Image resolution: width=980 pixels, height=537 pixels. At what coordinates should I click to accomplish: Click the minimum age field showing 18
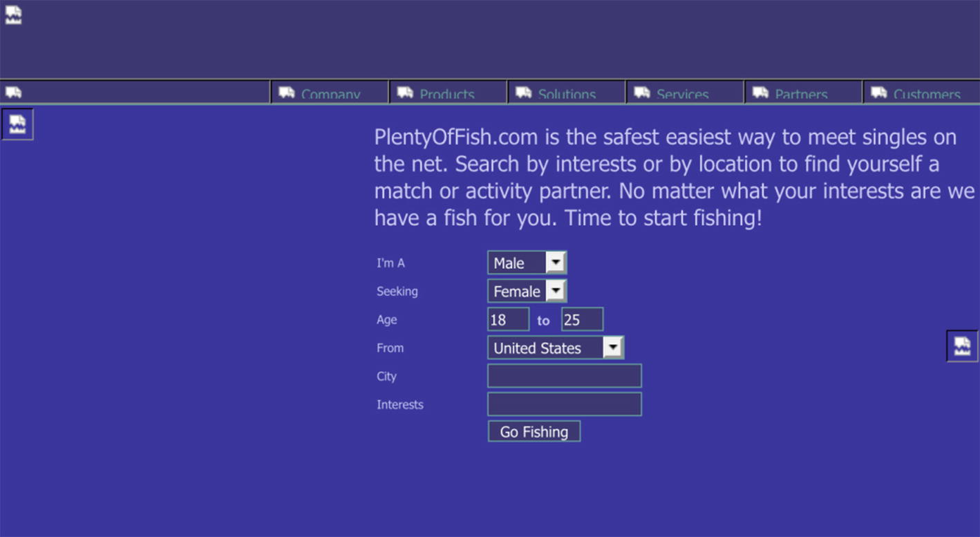click(509, 319)
